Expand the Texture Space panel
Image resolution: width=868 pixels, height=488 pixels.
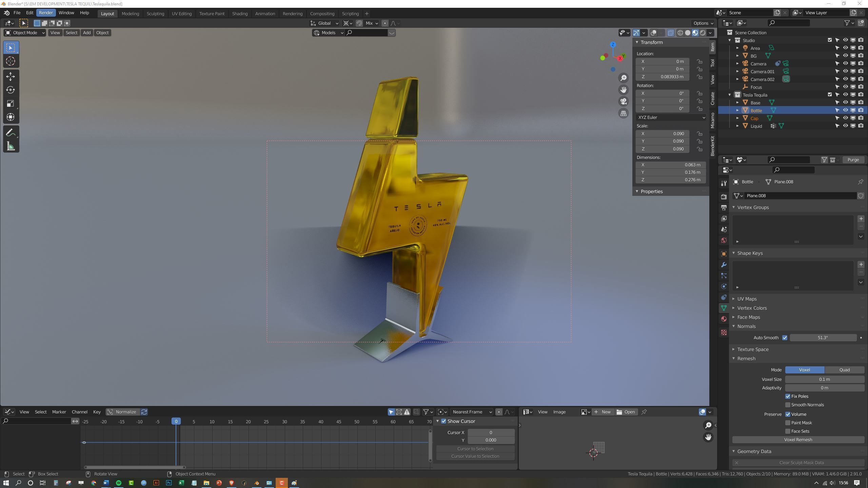coord(753,349)
